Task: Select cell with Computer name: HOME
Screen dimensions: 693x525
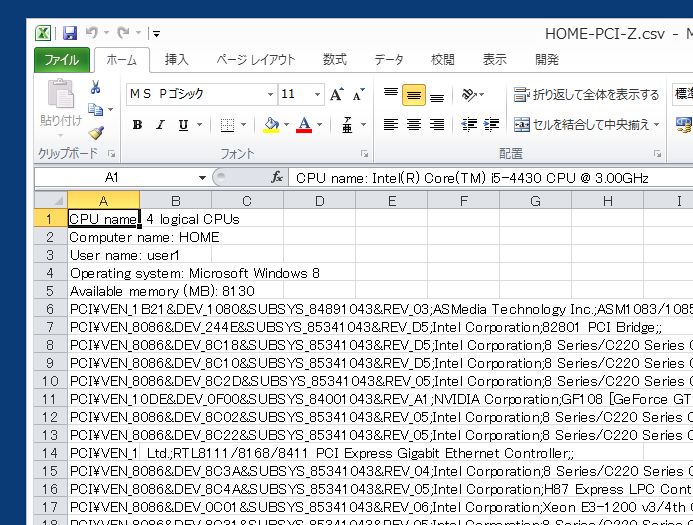Action: click(103, 237)
